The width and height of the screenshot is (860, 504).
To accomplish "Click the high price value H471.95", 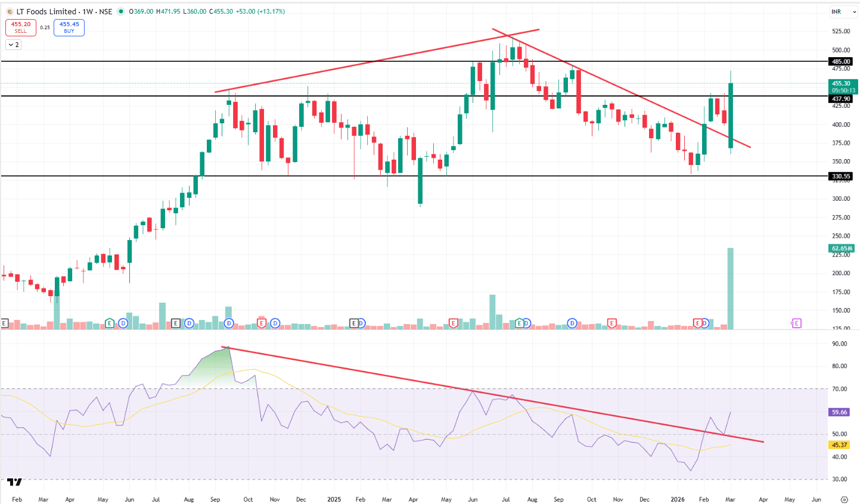I will [x=168, y=11].
